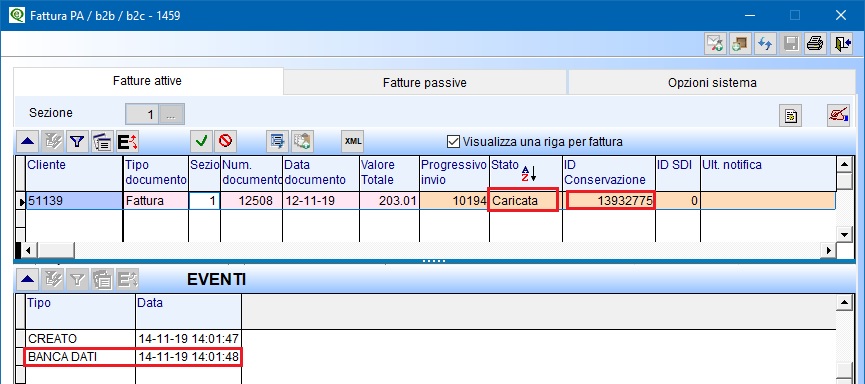Open the filter funnel in invoice toolbar

(x=77, y=142)
